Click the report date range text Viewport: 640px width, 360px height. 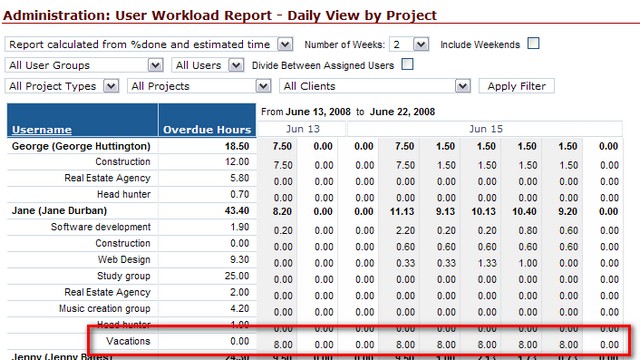[x=348, y=112]
